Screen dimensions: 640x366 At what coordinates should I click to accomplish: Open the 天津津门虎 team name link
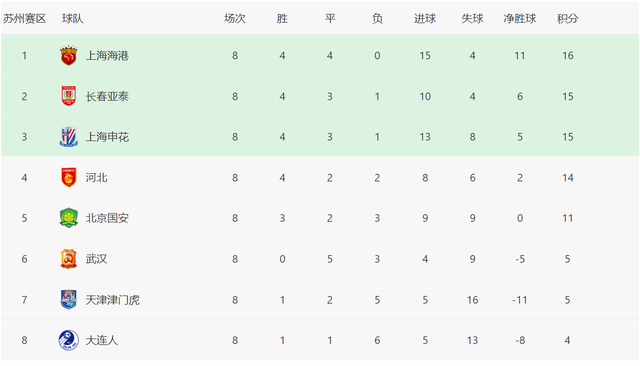[x=113, y=299]
